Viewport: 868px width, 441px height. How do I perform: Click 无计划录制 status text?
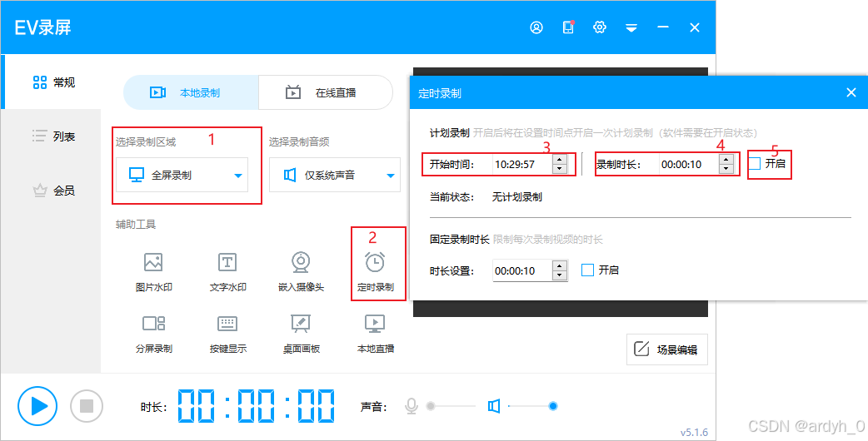point(517,196)
